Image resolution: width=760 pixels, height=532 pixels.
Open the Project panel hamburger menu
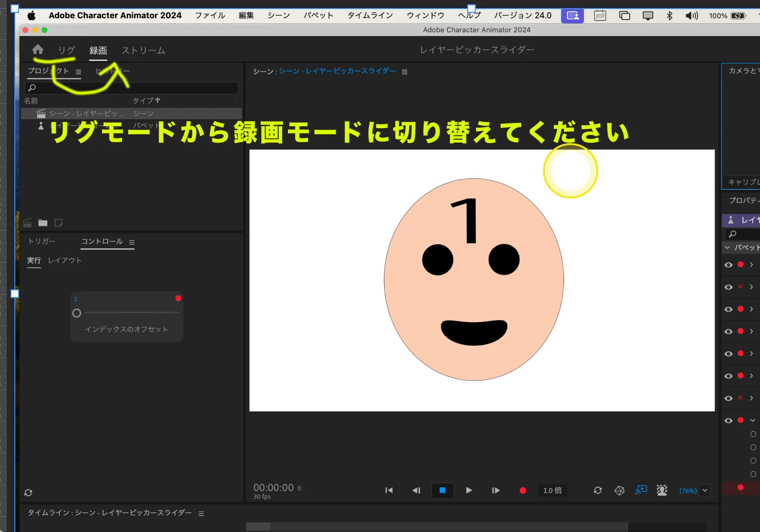tap(78, 72)
